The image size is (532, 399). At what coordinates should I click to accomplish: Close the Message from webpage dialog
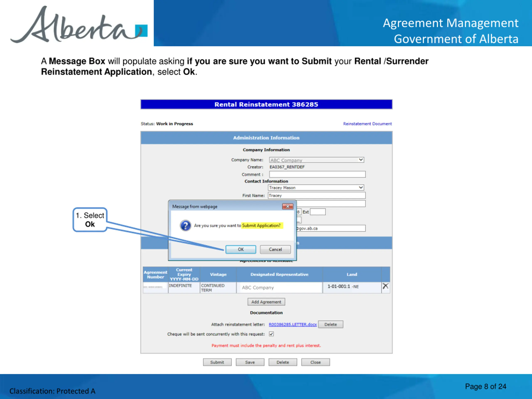[287, 206]
